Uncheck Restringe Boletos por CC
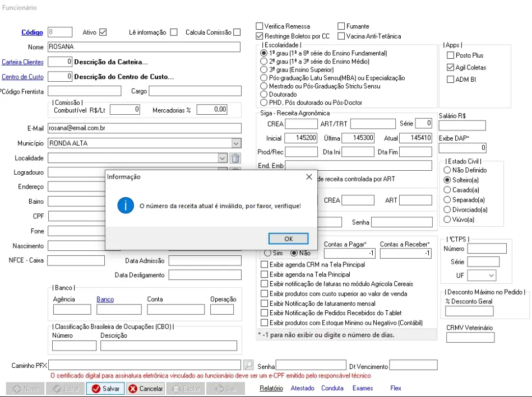Screen dimensions: 532x397 (x=260, y=36)
